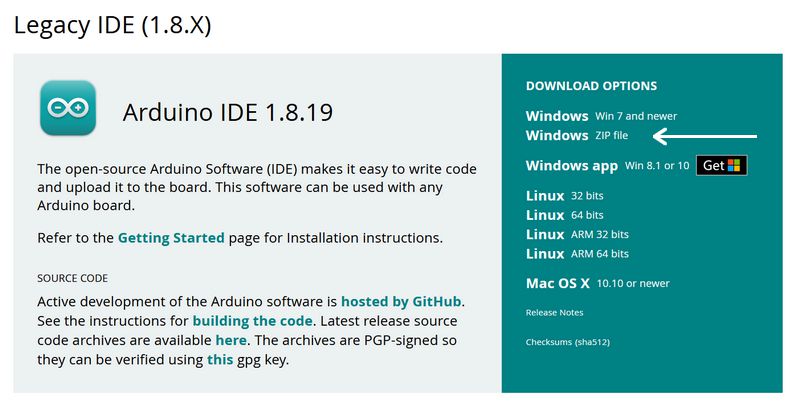The height and width of the screenshot is (405, 800).
Task: Open the Release Notes link
Action: point(554,313)
